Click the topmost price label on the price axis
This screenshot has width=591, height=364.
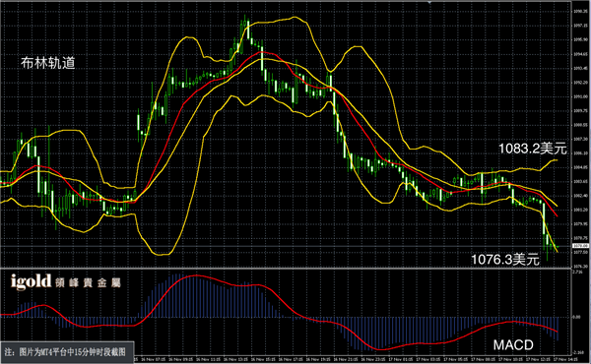pyautogui.click(x=580, y=11)
